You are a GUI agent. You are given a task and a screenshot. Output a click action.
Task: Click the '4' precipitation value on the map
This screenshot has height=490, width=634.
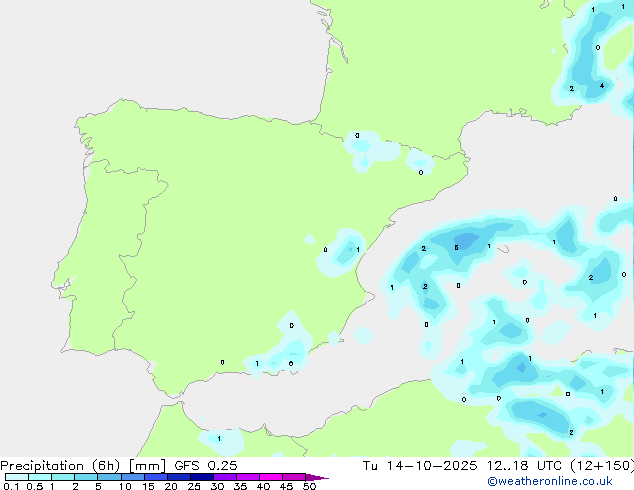click(602, 85)
